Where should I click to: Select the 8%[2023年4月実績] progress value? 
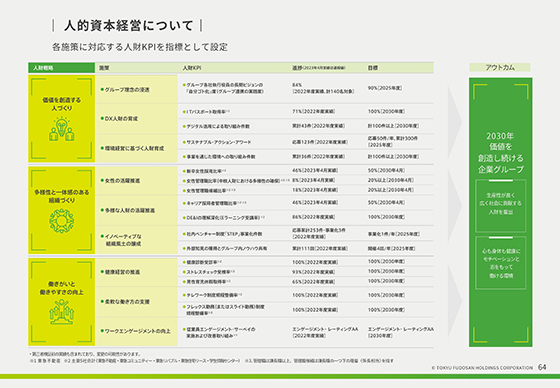click(x=314, y=180)
